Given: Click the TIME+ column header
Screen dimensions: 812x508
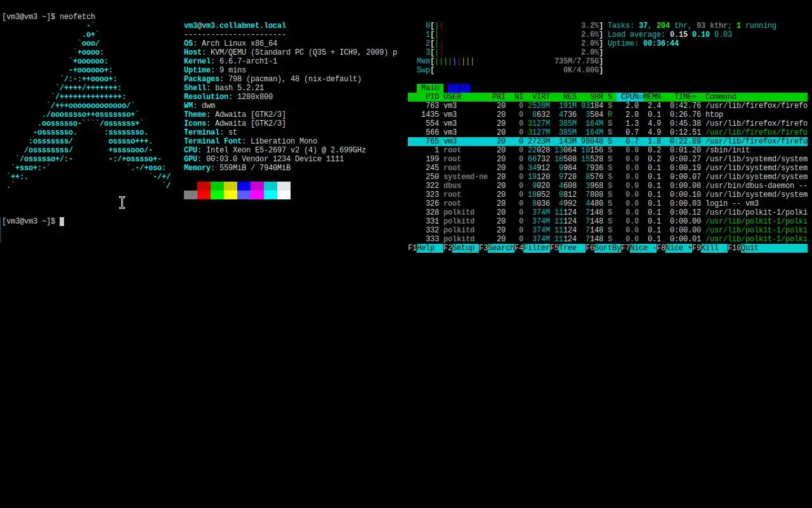Looking at the screenshot, I should pos(685,97).
